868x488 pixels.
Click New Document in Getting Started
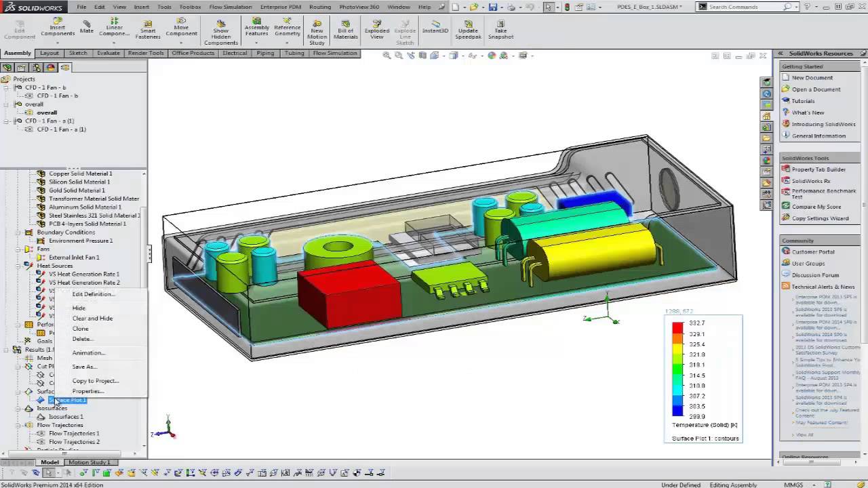[812, 78]
